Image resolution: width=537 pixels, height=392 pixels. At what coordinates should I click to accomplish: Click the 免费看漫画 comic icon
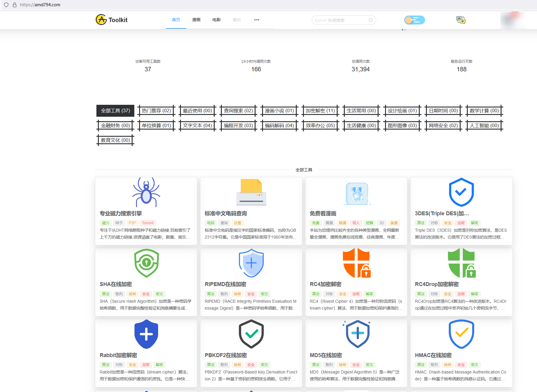coord(356,193)
